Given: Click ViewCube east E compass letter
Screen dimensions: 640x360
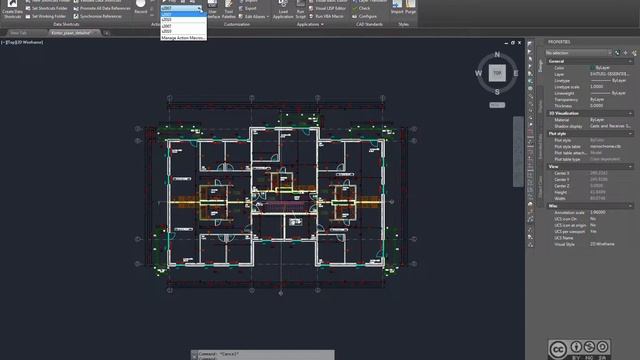Looking at the screenshot, I should (x=516, y=73).
